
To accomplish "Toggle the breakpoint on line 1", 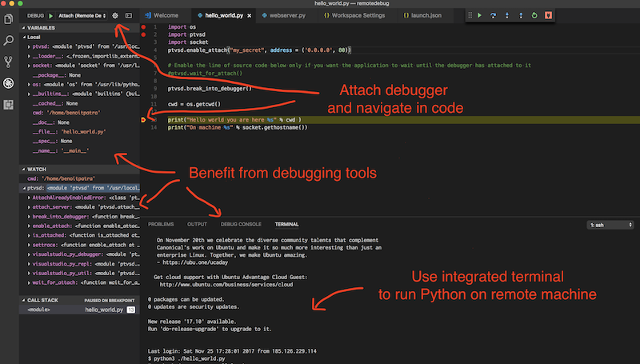I will pos(143,27).
